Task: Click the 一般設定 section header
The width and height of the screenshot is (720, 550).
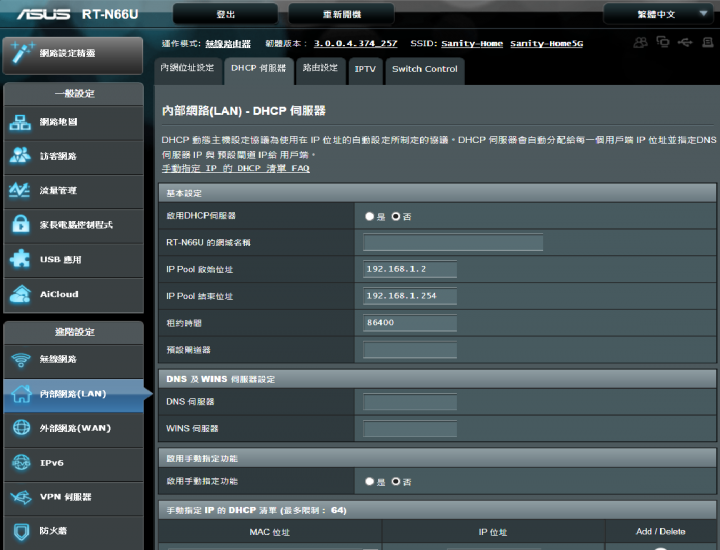Action: (73, 94)
